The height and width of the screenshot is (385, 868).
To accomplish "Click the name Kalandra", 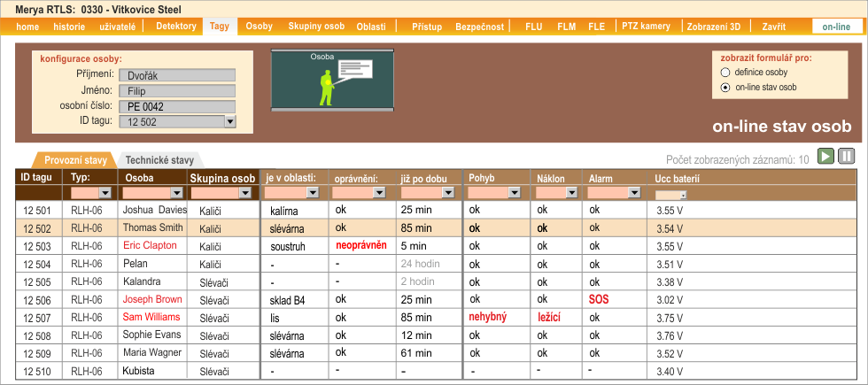I will (142, 281).
